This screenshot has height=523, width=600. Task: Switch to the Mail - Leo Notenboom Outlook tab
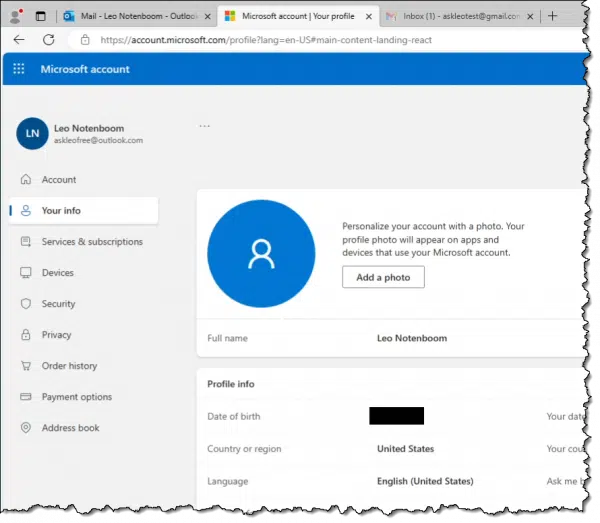(x=137, y=16)
